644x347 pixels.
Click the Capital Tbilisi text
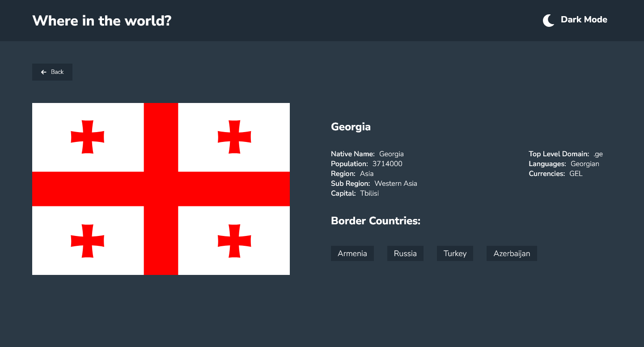point(369,193)
